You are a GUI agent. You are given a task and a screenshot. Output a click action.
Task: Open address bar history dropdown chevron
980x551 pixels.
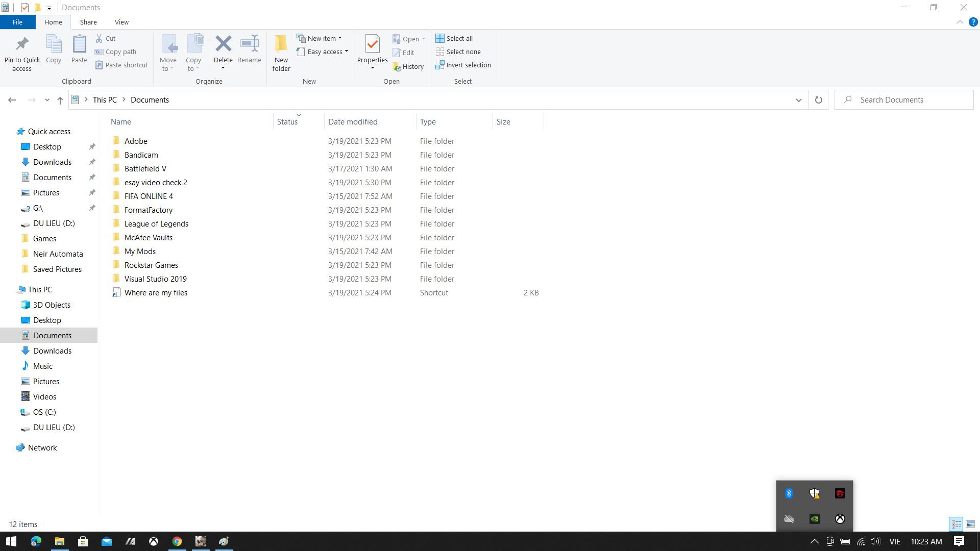798,100
